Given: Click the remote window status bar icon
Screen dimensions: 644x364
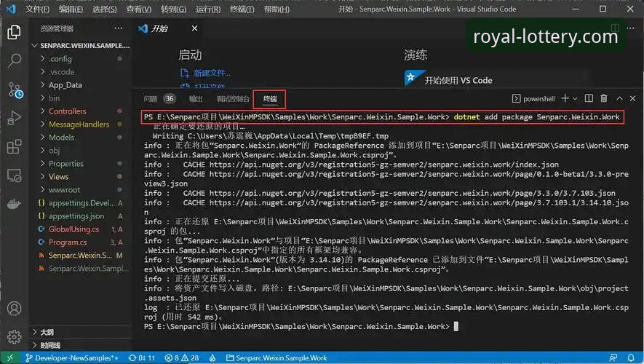Looking at the screenshot, I should point(10,358).
